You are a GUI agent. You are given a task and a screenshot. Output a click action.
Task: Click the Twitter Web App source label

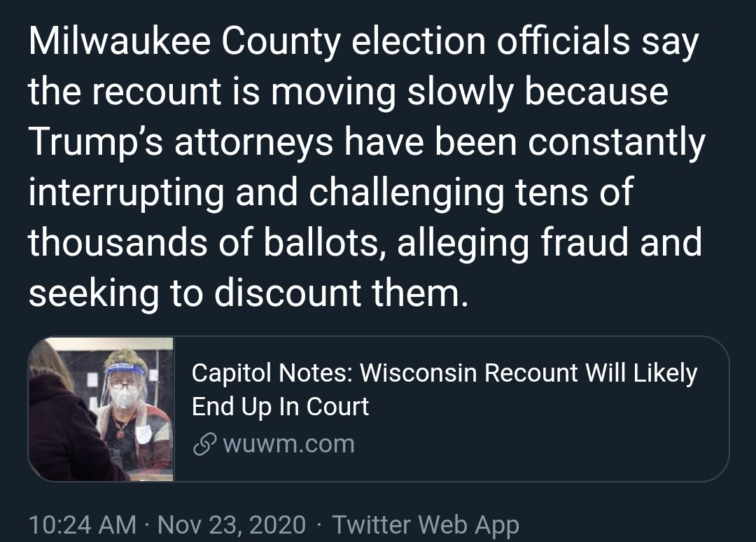pyautogui.click(x=426, y=524)
